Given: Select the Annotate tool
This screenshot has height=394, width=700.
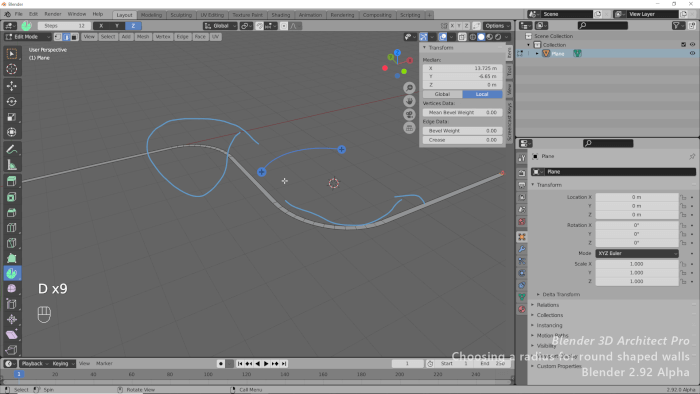Looking at the screenshot, I should (12, 149).
